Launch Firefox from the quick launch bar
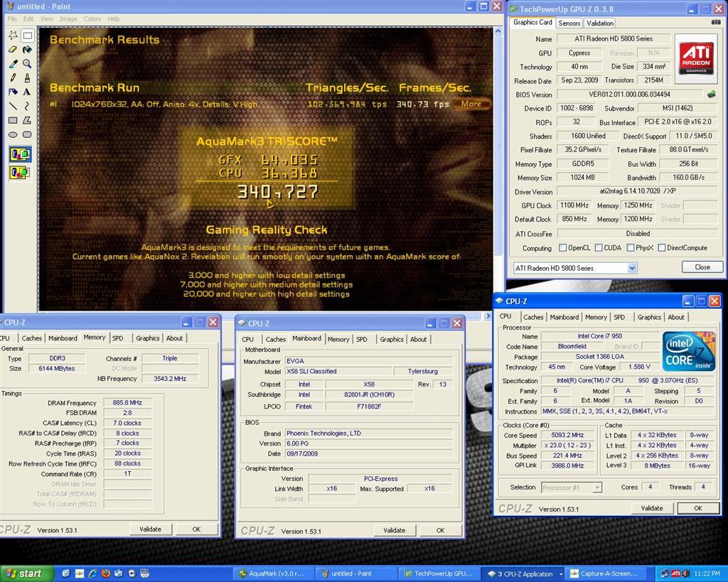Image resolution: width=728 pixels, height=582 pixels. 106,573
